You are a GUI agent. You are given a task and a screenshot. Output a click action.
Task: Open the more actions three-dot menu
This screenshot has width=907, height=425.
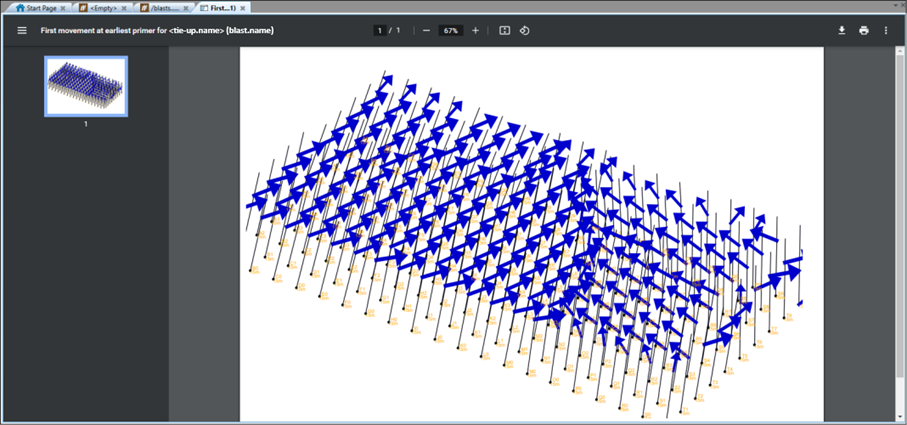tap(886, 31)
